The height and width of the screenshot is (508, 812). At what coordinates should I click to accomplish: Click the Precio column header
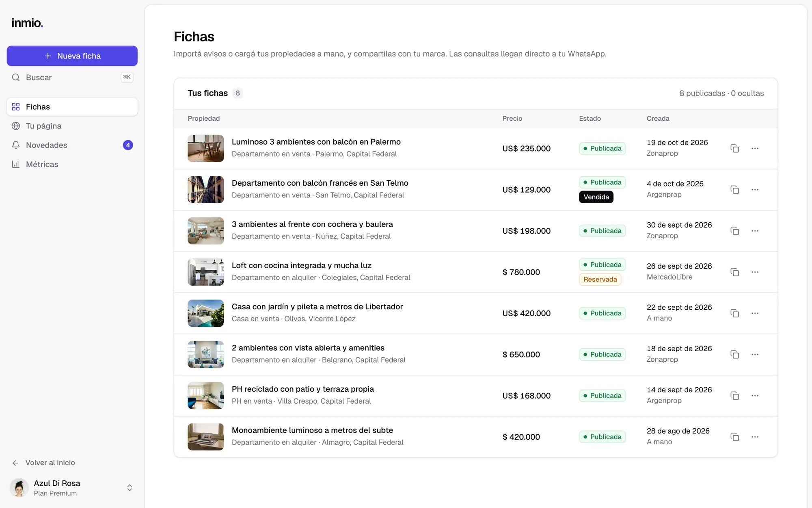pos(512,119)
